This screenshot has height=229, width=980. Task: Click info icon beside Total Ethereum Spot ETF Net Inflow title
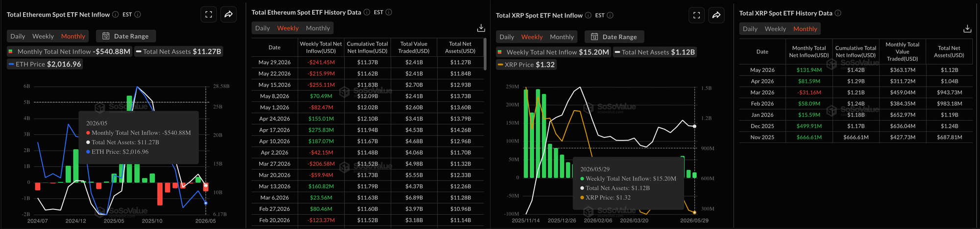click(115, 15)
